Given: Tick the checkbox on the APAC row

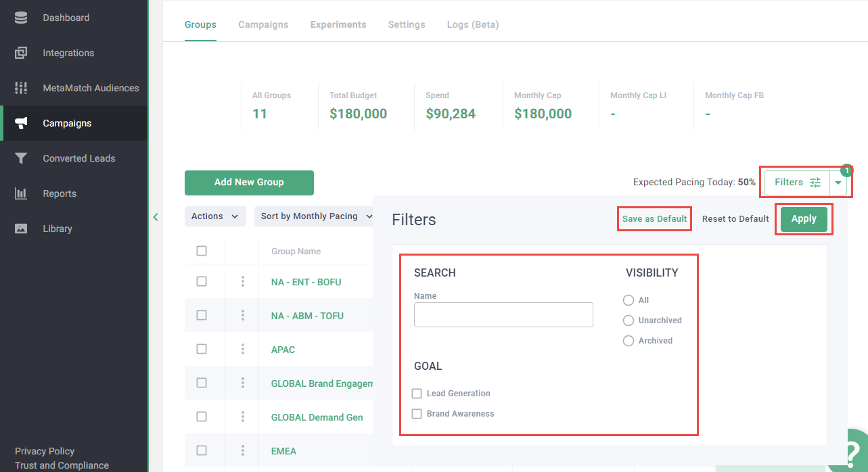Looking at the screenshot, I should [202, 349].
